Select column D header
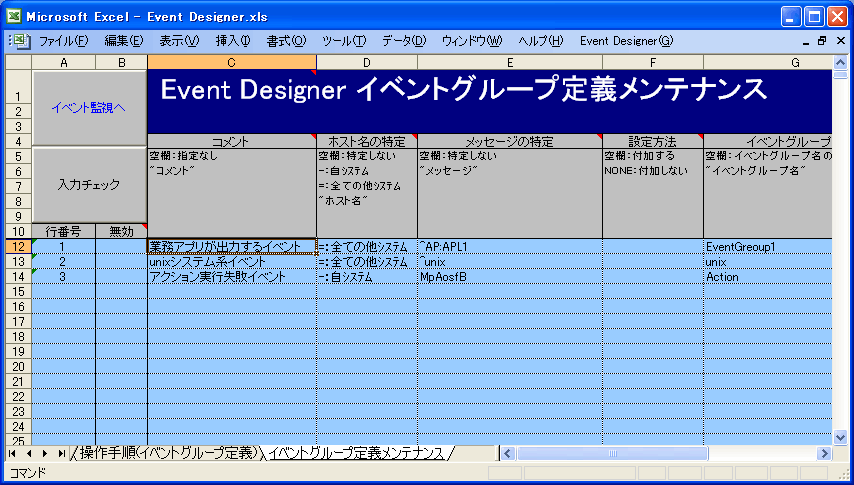The image size is (854, 485). click(367, 62)
